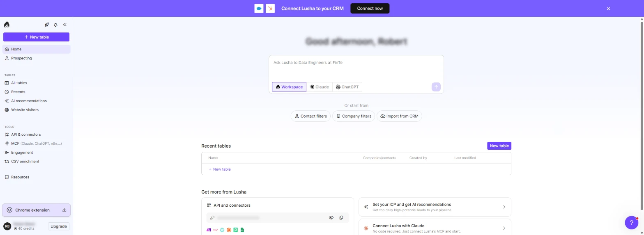Select the Workspace mode tab

click(x=289, y=87)
